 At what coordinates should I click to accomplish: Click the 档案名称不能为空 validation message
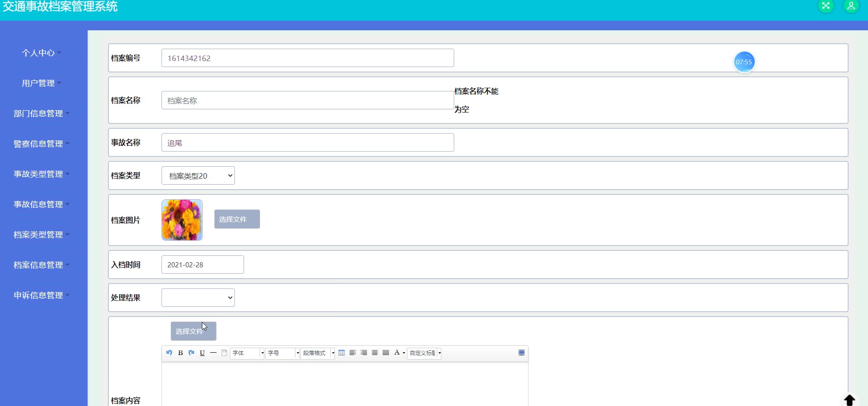[x=476, y=100]
